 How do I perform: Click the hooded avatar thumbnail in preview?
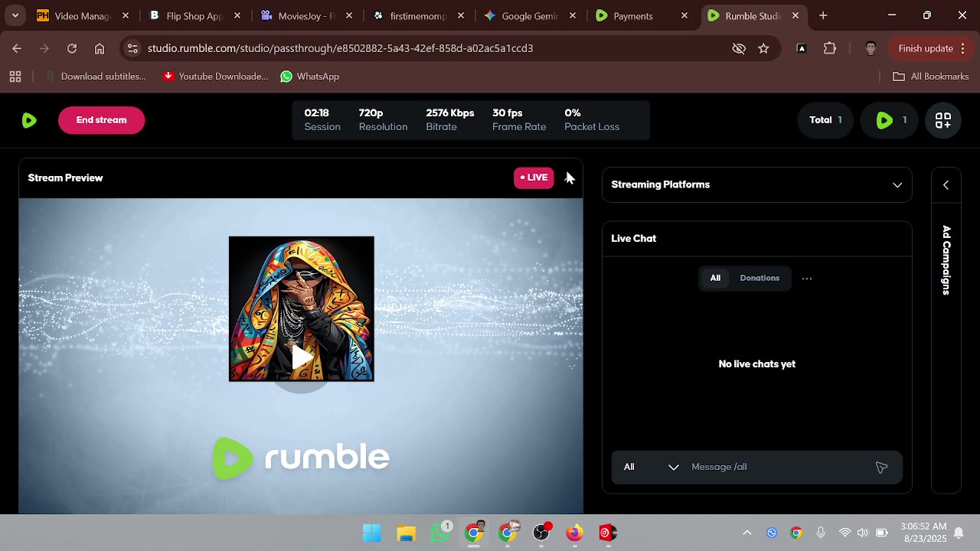pyautogui.click(x=302, y=308)
